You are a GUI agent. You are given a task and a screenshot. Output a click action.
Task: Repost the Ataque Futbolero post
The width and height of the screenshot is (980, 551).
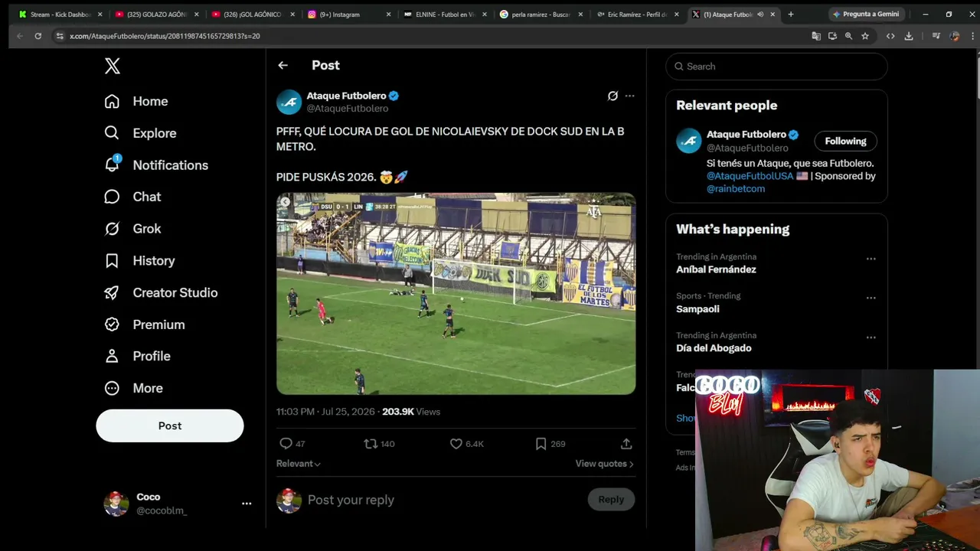[371, 443]
